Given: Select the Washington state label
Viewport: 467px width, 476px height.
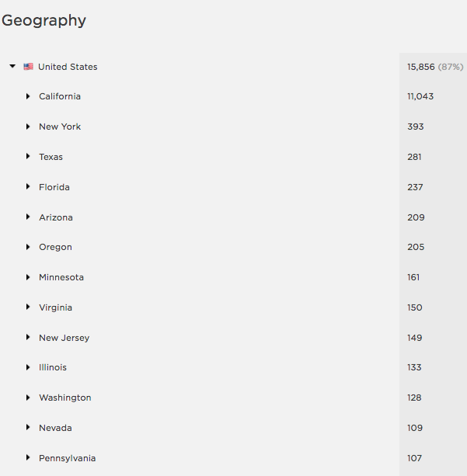Looking at the screenshot, I should 65,398.
